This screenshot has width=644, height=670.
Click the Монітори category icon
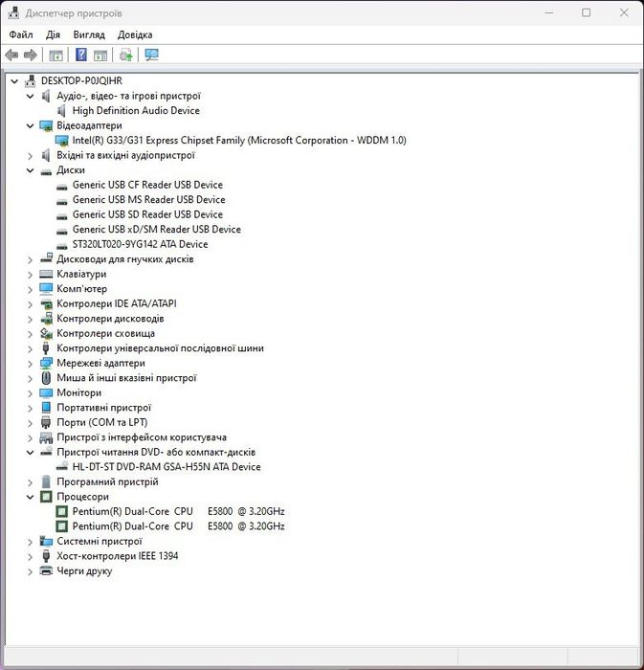[x=46, y=392]
